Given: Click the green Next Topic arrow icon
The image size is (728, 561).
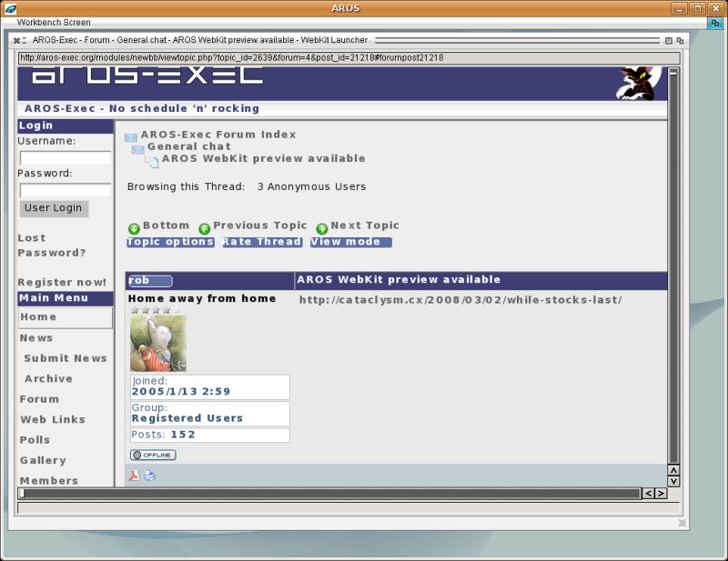Looking at the screenshot, I should point(322,228).
